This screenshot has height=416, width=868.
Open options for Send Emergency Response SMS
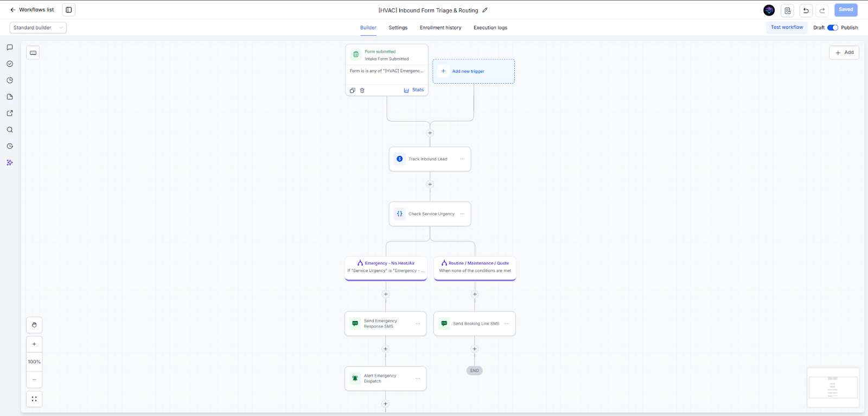tap(418, 324)
